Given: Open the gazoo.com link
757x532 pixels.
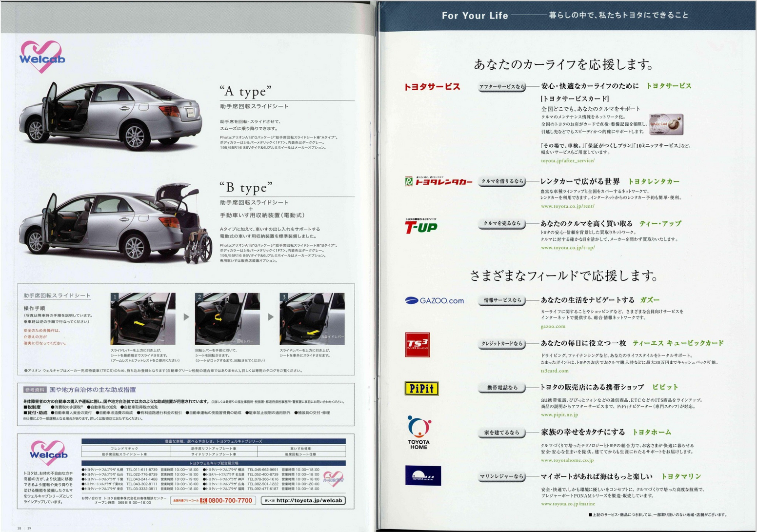Looking at the screenshot, I should pyautogui.click(x=553, y=326).
